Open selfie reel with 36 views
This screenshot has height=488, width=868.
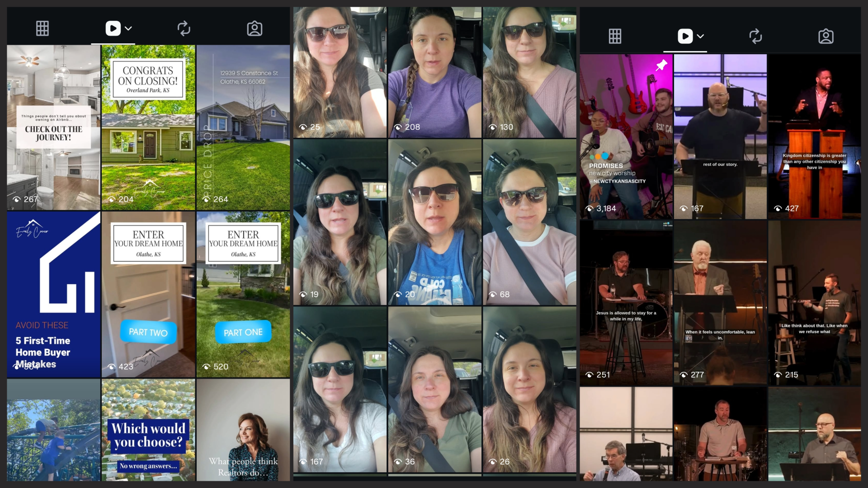click(435, 389)
